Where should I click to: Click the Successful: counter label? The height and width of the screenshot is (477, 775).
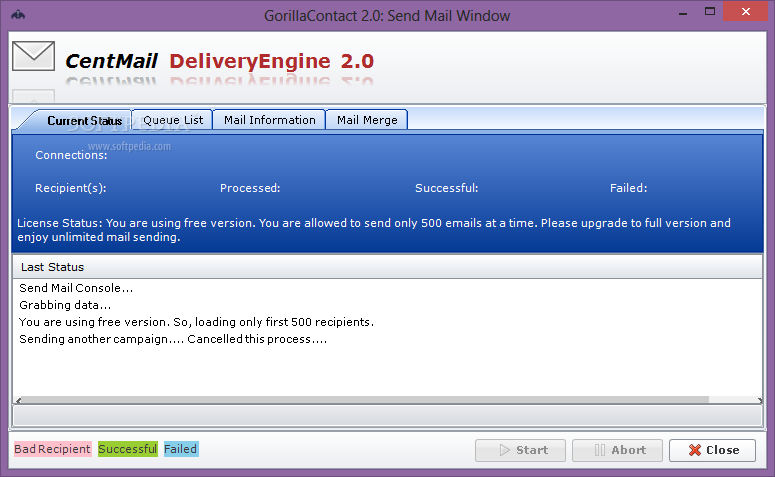446,188
